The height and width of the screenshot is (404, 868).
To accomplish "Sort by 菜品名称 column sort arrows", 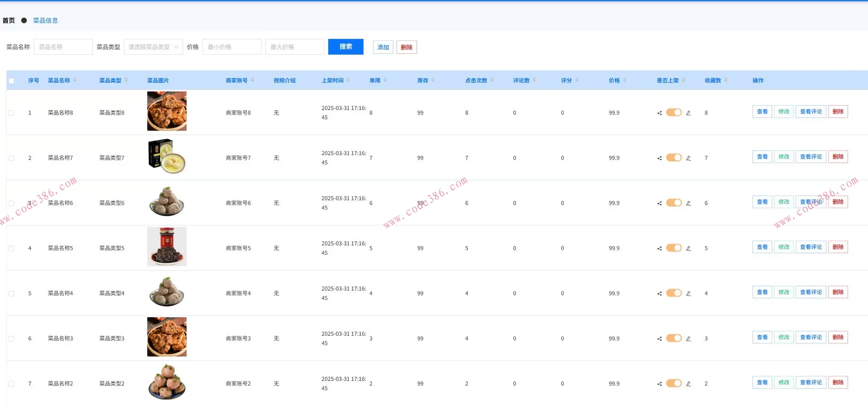I will click(75, 80).
